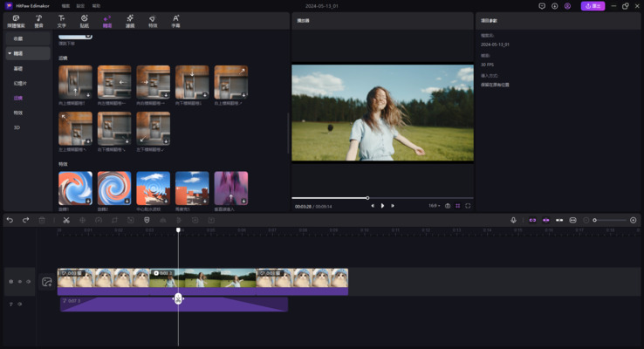
Task: Choose the slide-right arrow transition thumbnail
Action: pyautogui.click(x=154, y=82)
